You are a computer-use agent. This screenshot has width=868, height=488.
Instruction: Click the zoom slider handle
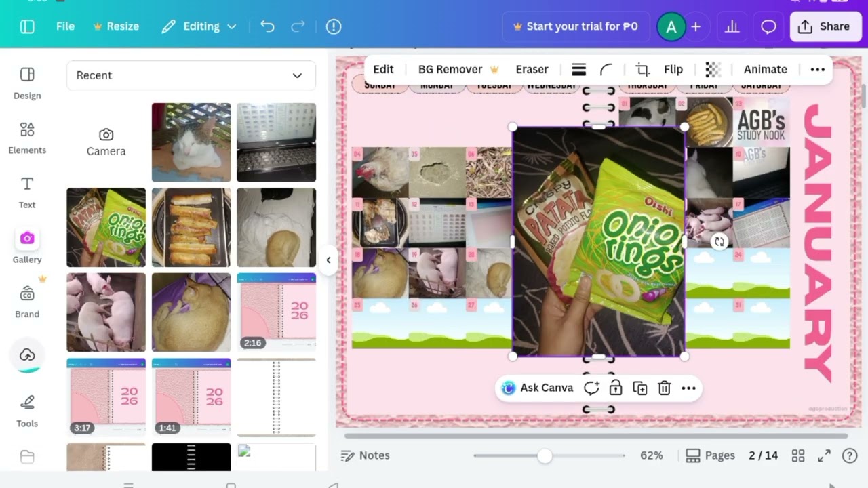click(x=545, y=455)
